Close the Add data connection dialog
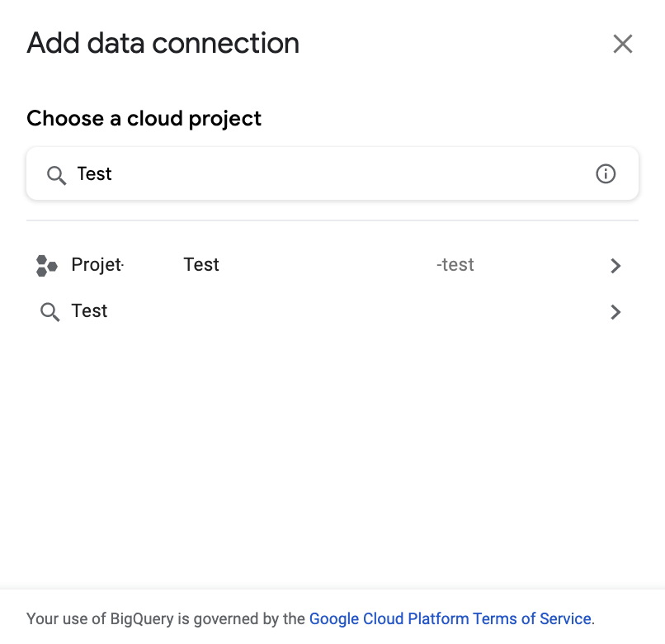Screen dimensions: 665x644 (x=622, y=44)
